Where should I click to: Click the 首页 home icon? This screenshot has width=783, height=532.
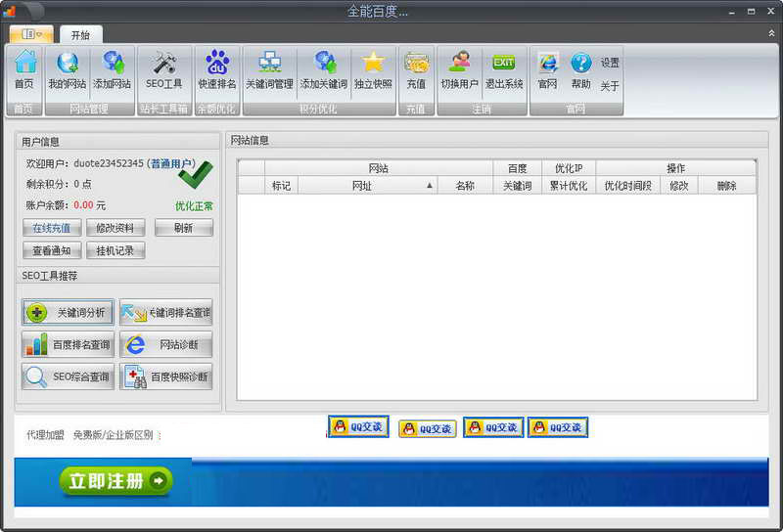[x=24, y=69]
